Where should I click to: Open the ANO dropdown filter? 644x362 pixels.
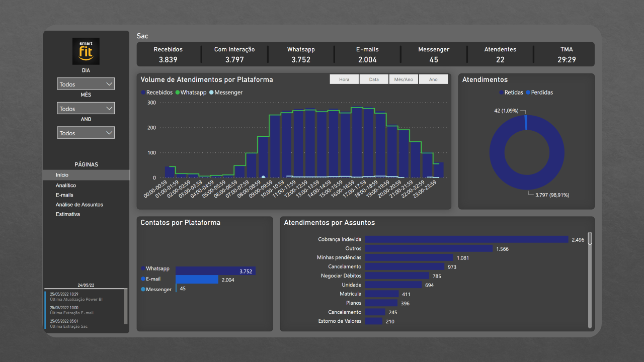(86, 133)
